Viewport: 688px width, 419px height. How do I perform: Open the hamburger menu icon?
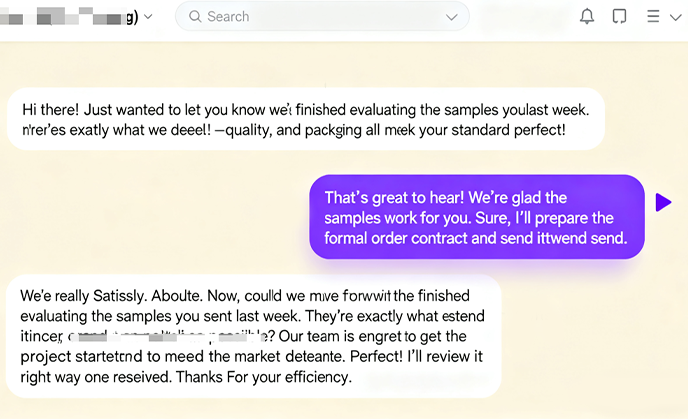click(653, 17)
